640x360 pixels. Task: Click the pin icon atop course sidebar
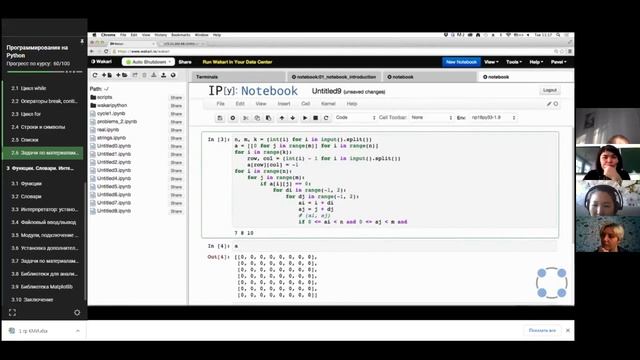click(x=82, y=42)
